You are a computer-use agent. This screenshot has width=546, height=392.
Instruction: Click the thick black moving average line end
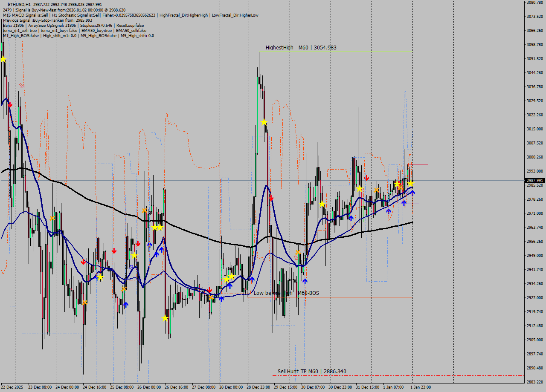coord(411,222)
